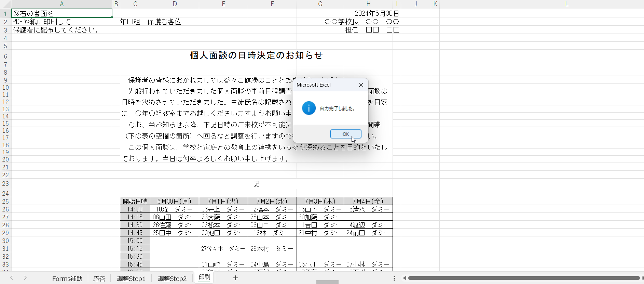
Task: Select the 調整Step1 sheet tab
Action: coord(131,279)
